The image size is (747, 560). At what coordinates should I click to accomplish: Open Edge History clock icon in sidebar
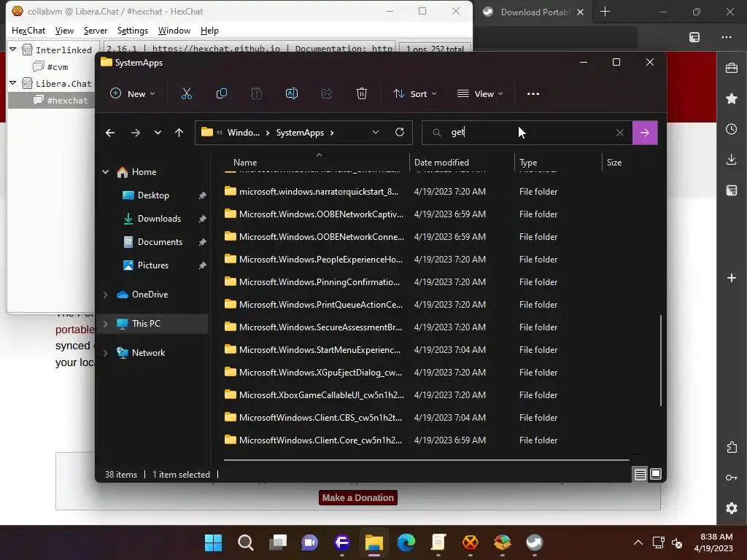[x=732, y=130]
